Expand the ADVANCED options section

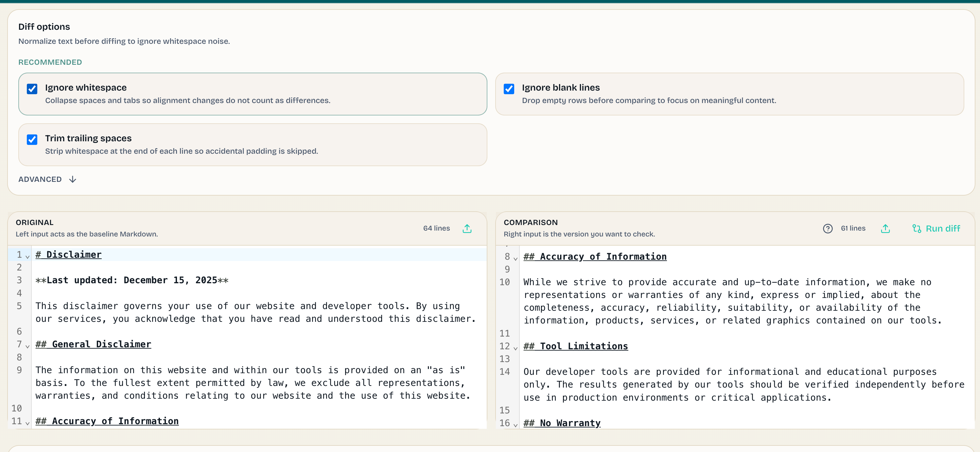pos(47,179)
